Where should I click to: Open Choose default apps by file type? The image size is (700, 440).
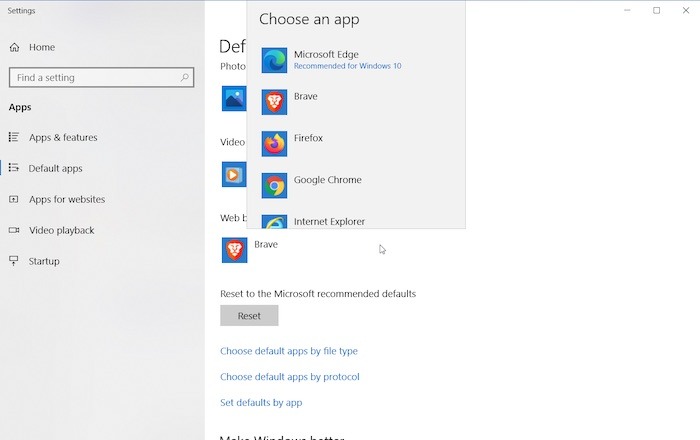[x=289, y=351]
